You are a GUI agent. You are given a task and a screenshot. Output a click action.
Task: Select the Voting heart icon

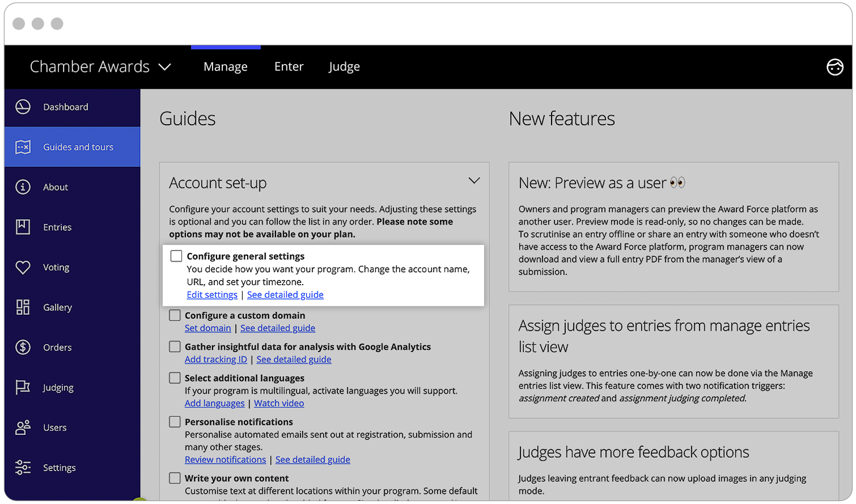pos(23,267)
